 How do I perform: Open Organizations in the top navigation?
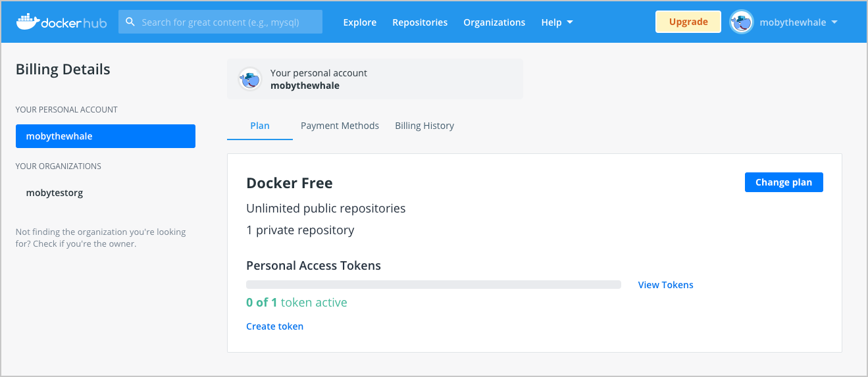point(494,22)
